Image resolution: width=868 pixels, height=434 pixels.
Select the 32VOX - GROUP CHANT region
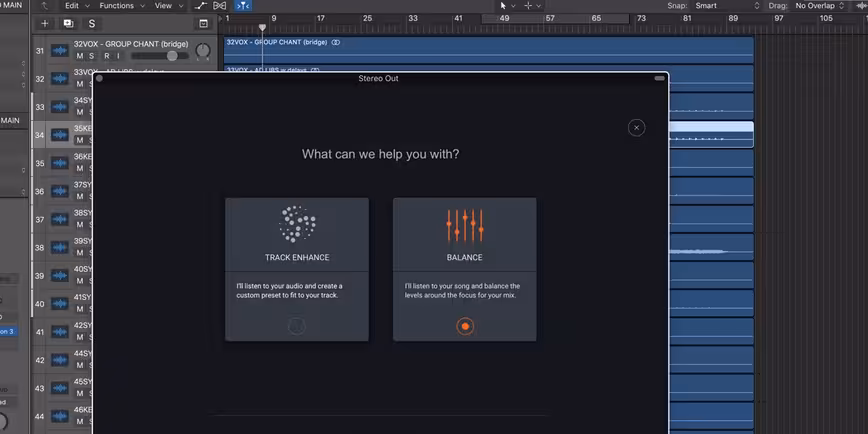tap(489, 50)
